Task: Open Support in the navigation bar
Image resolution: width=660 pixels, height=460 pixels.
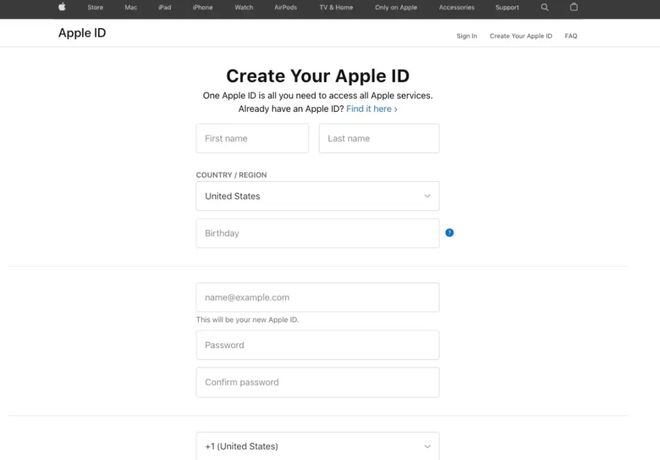Action: pyautogui.click(x=507, y=8)
